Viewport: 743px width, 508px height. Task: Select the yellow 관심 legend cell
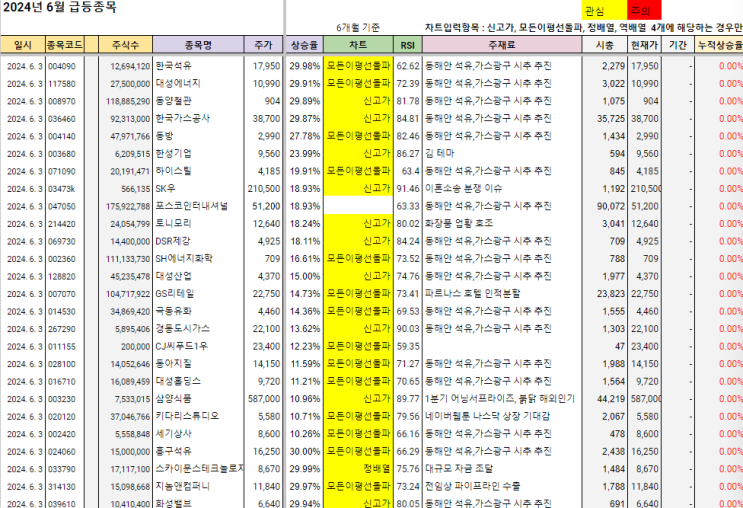point(604,10)
